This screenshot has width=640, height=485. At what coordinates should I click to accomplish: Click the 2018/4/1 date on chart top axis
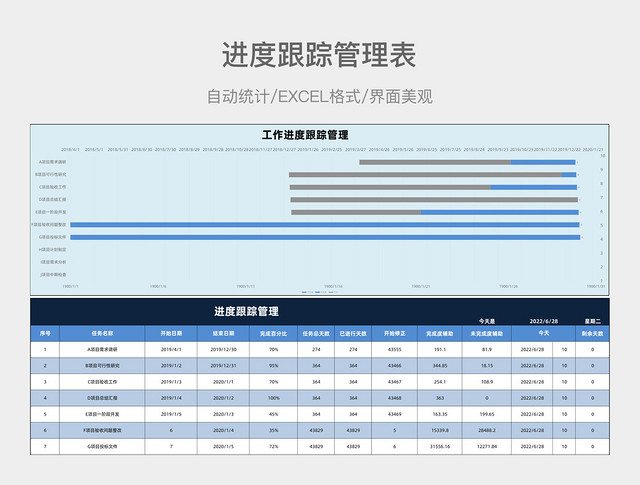(x=70, y=150)
